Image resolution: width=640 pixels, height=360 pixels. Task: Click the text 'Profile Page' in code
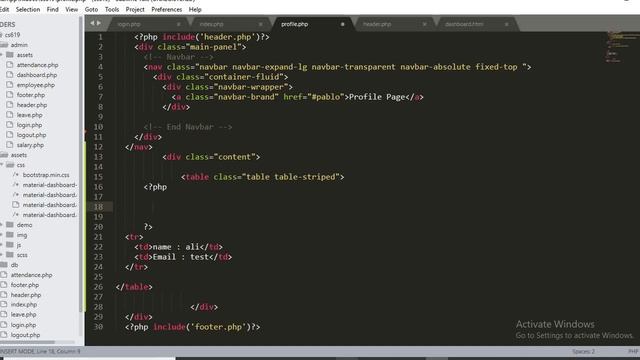pos(377,97)
